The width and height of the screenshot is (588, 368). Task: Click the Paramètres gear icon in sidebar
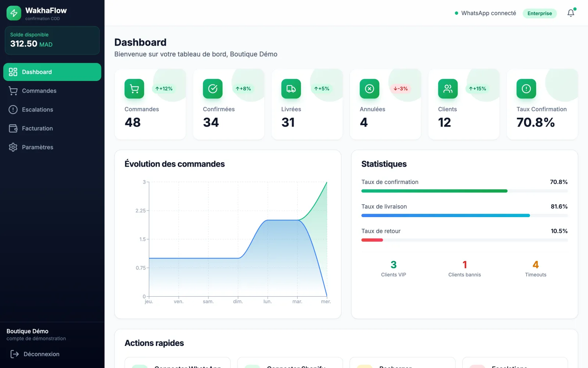[13, 147]
